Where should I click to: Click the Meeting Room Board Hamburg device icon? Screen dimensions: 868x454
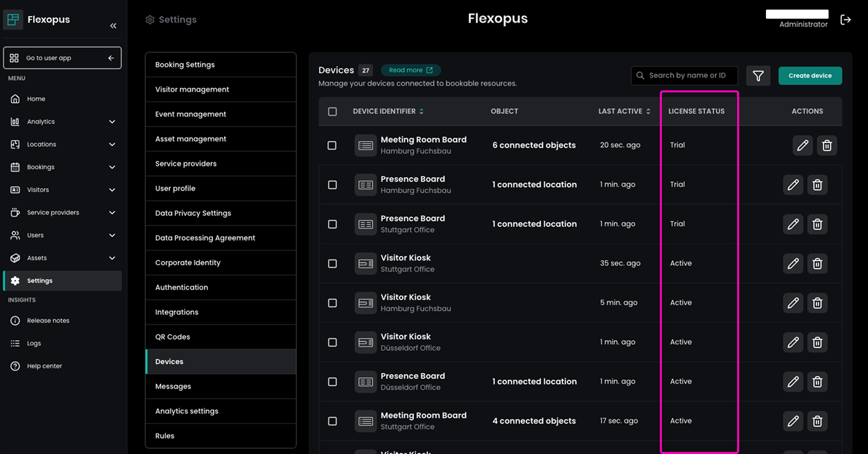point(365,145)
